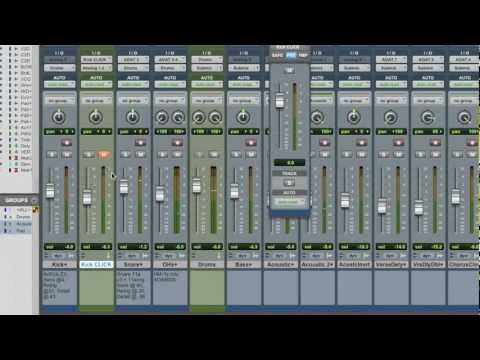Click the Kick CLICK track name button
The width and height of the screenshot is (480, 360).
click(x=96, y=264)
